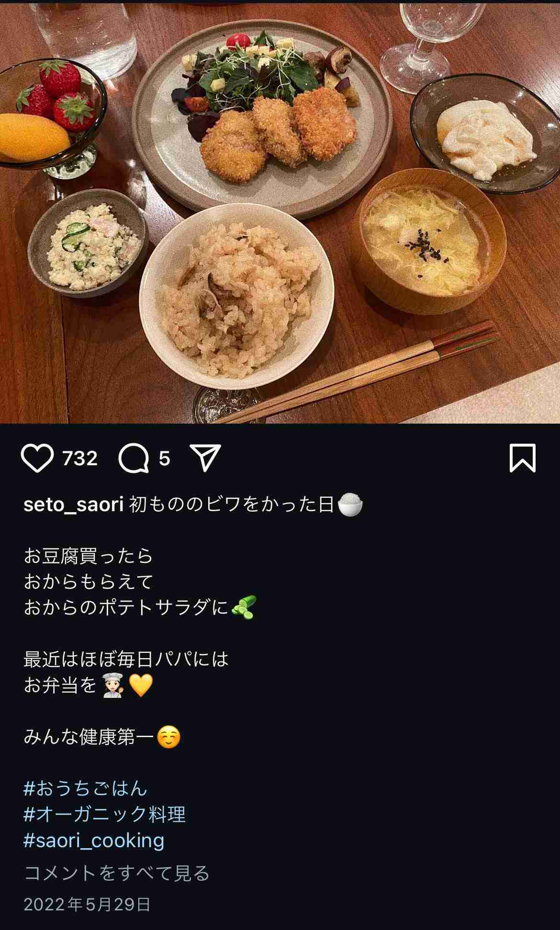560x930 pixels.
Task: Tap the smiling face emoji after みんな健康第一
Action: click(169, 737)
